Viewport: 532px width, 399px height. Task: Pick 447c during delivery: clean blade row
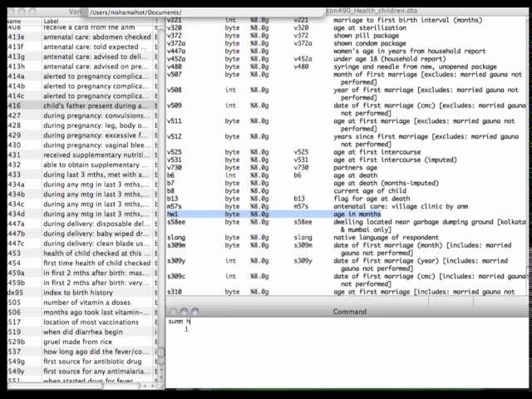point(82,244)
